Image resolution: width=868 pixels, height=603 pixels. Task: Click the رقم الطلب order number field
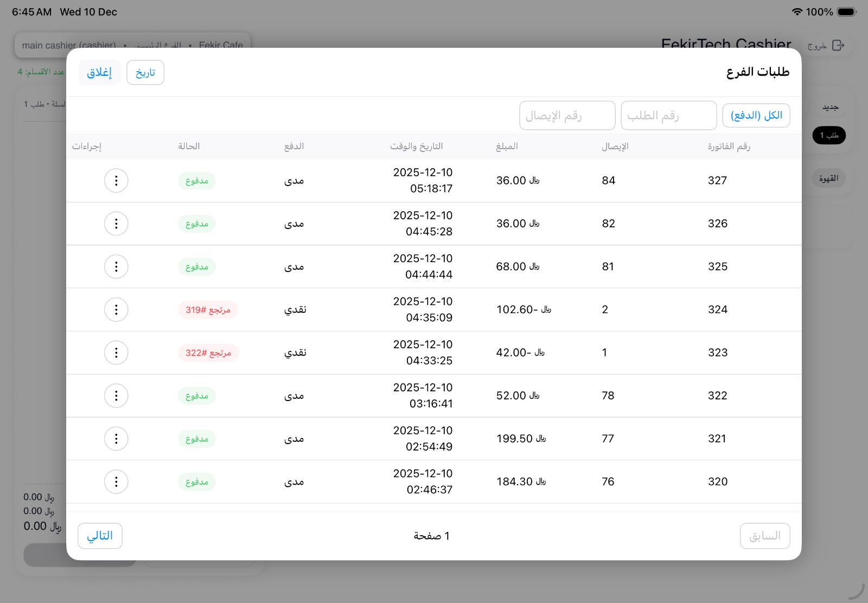click(668, 115)
